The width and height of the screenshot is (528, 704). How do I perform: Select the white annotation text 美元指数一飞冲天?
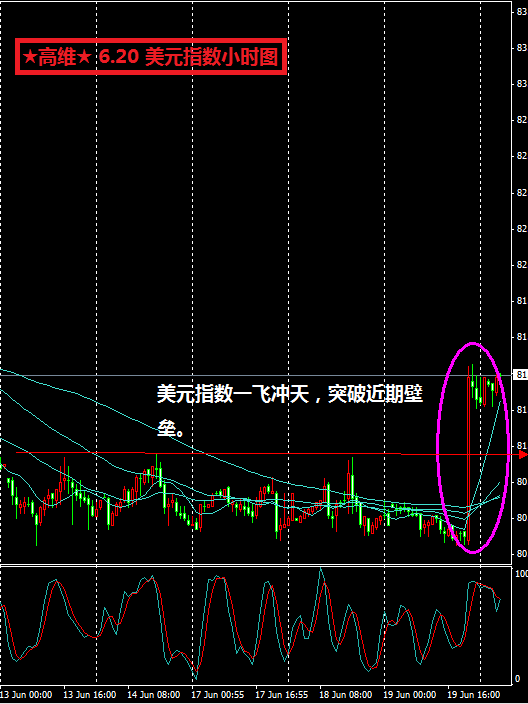click(232, 395)
